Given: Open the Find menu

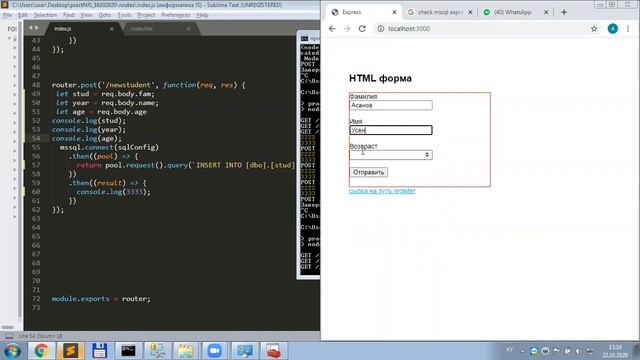Looking at the screenshot, I should point(68,15).
